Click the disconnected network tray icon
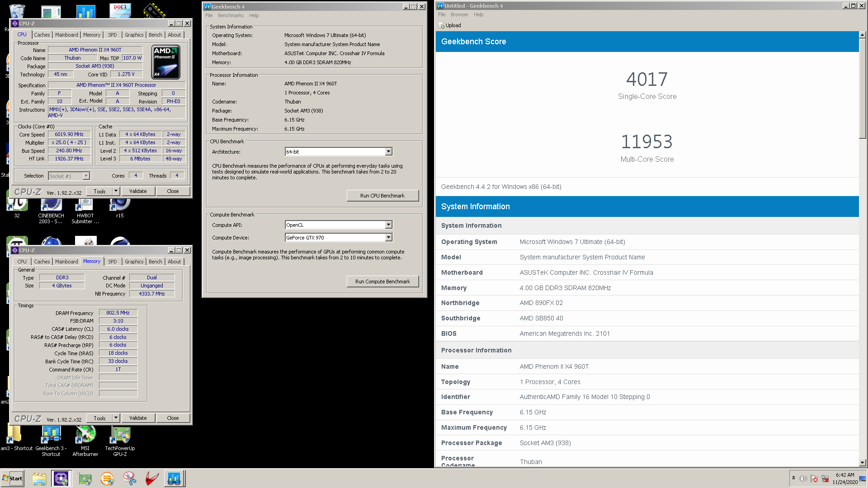The height and width of the screenshot is (488, 868). click(825, 479)
